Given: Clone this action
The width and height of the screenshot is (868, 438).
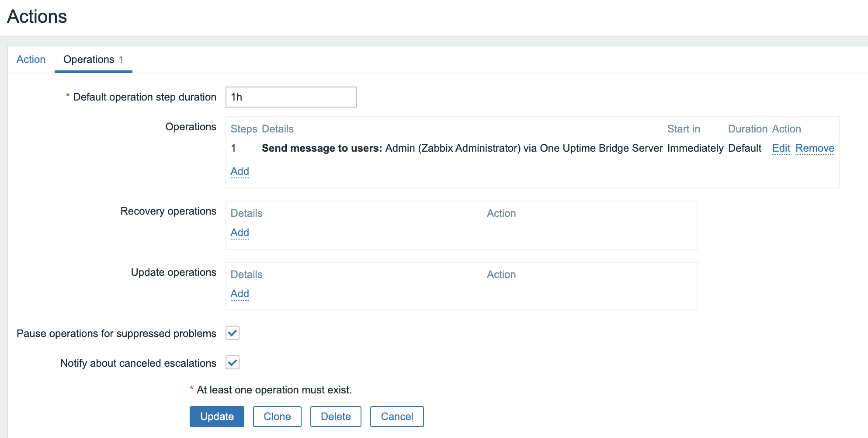Looking at the screenshot, I should [277, 417].
